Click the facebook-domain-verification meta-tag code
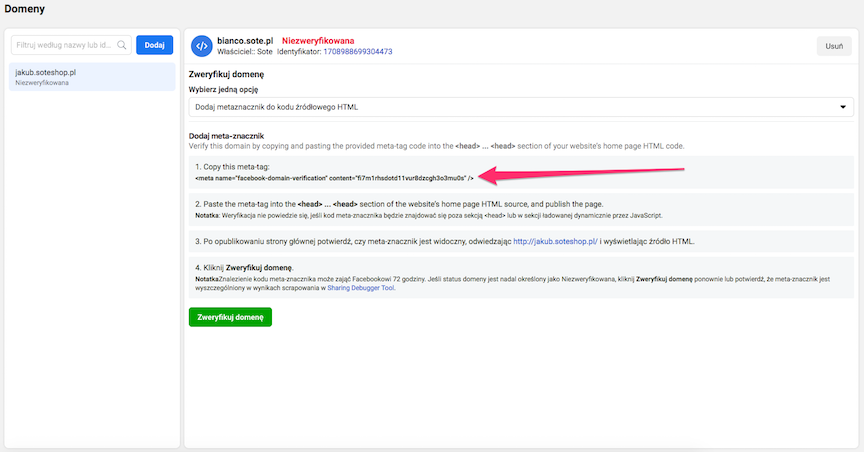The width and height of the screenshot is (864, 452). tap(335, 176)
